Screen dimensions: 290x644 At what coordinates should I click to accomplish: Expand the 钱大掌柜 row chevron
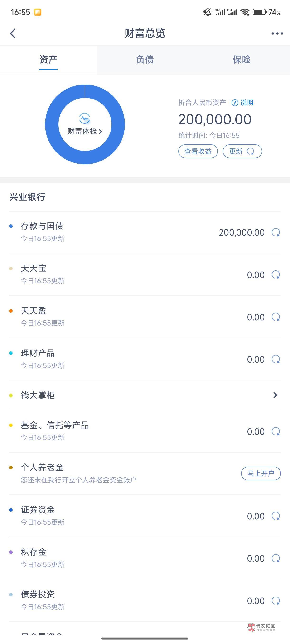tap(275, 395)
